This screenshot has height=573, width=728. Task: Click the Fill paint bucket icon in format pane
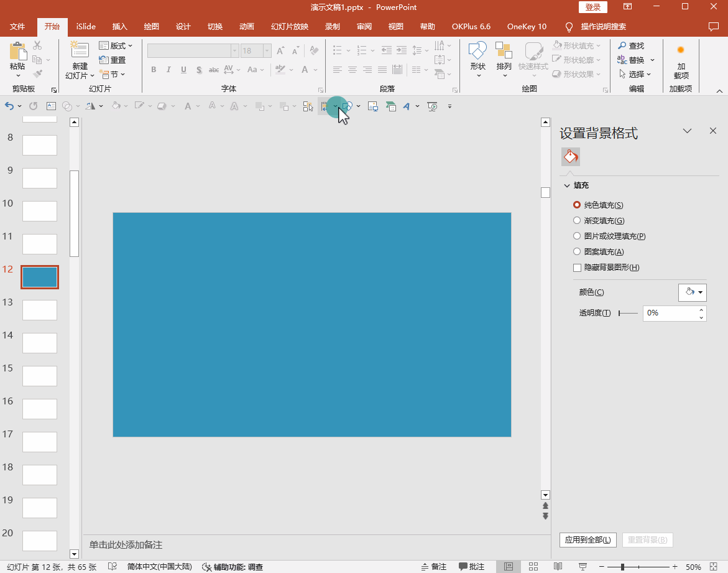coord(571,157)
